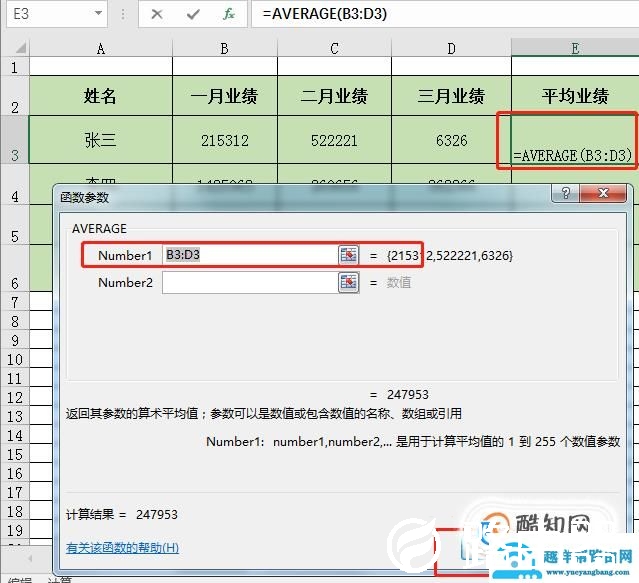Click the empty Number2 input field
The image size is (639, 583).
coord(250,282)
